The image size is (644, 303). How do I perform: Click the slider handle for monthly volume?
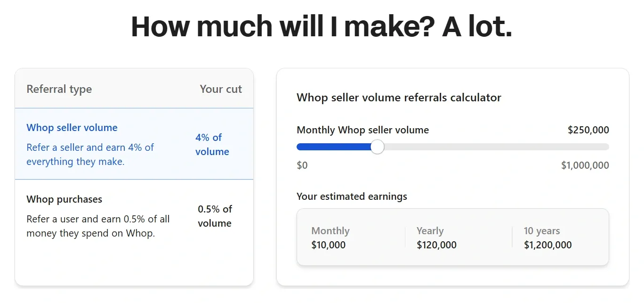tap(377, 147)
